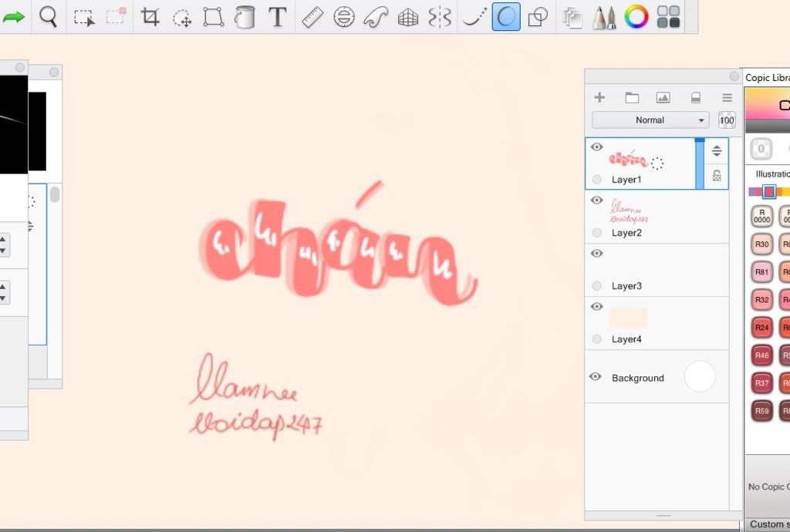The height and width of the screenshot is (532, 790).
Task: Pick Copic color R0000
Action: click(x=761, y=216)
